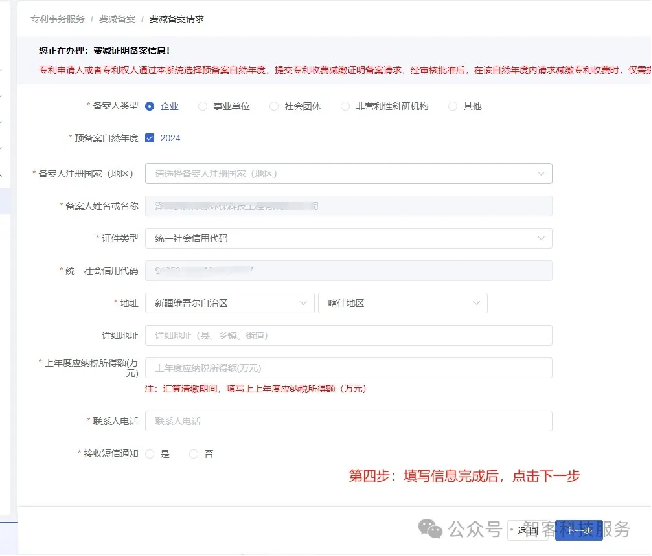Screen dimensions: 652x556
Task: Click the chevron arrow of the 证件类型 field
Action: pyautogui.click(x=541, y=238)
